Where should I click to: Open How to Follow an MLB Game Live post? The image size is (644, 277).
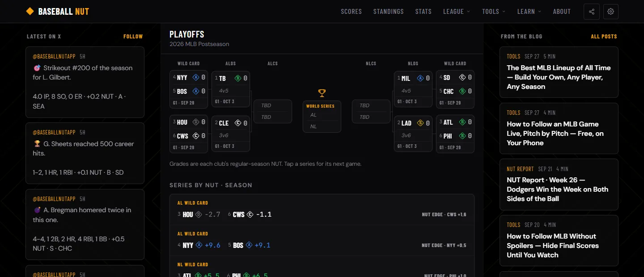click(559, 129)
